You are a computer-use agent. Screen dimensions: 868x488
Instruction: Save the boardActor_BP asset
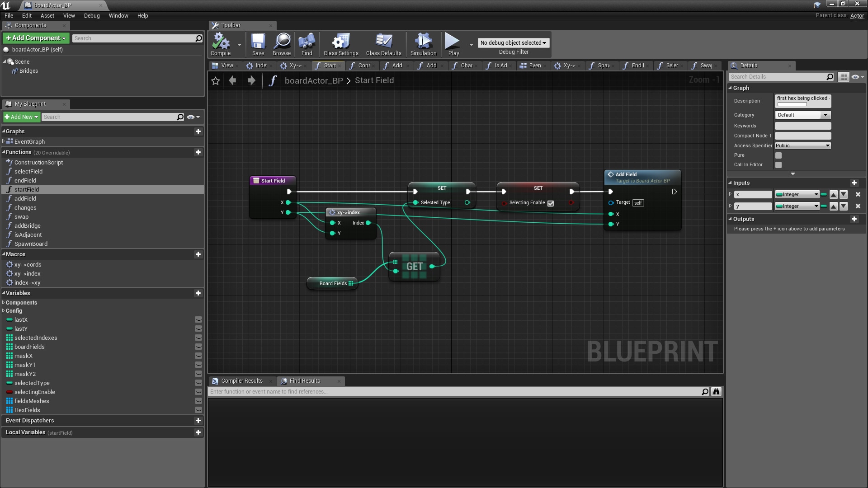[258, 44]
